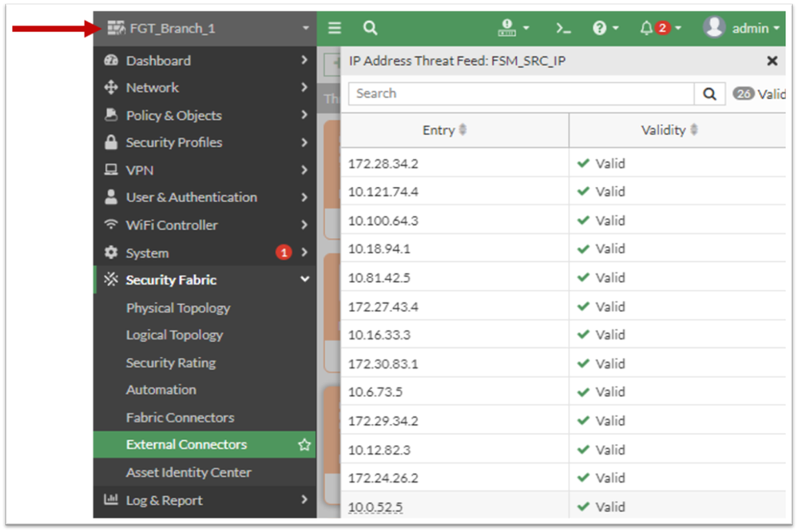Click the search button beside the feed search
The width and height of the screenshot is (798, 532).
click(x=709, y=93)
